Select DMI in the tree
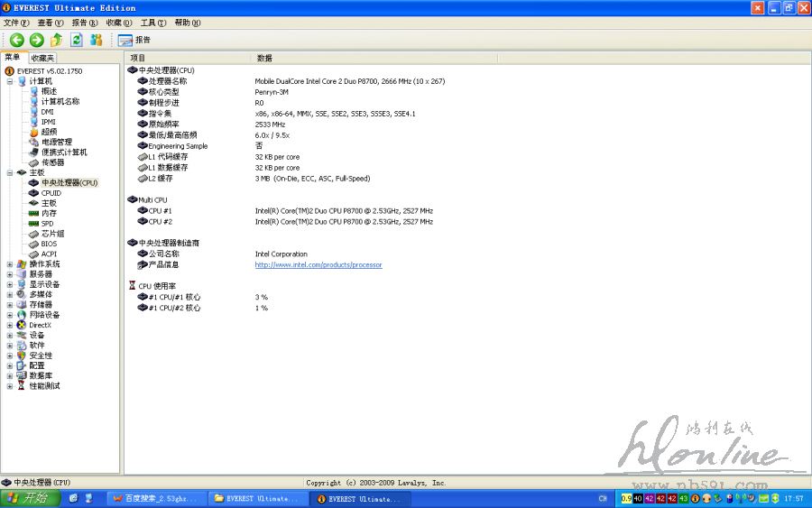The width and height of the screenshot is (812, 508). click(47, 112)
